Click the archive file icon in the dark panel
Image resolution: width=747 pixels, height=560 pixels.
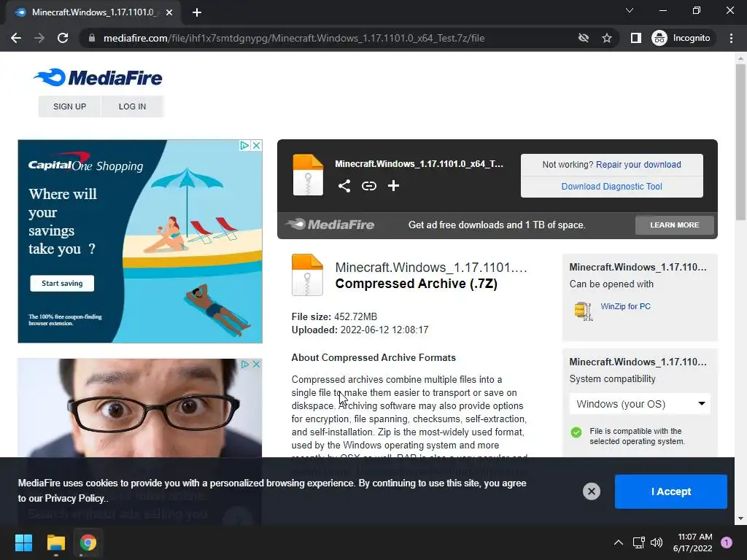[x=308, y=175]
